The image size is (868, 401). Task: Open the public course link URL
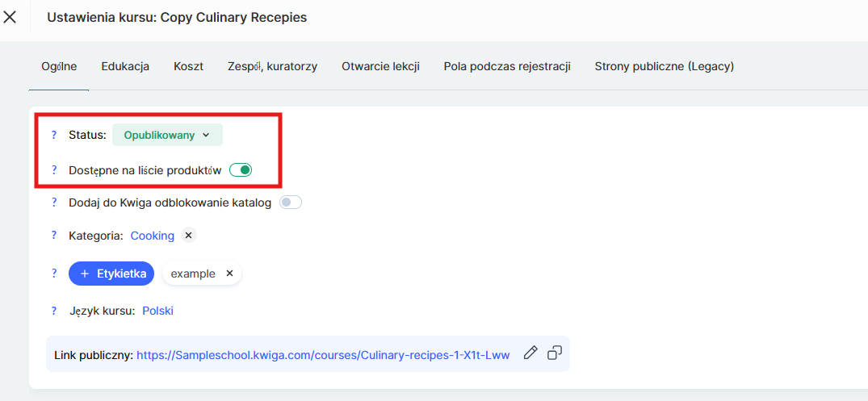coord(323,354)
